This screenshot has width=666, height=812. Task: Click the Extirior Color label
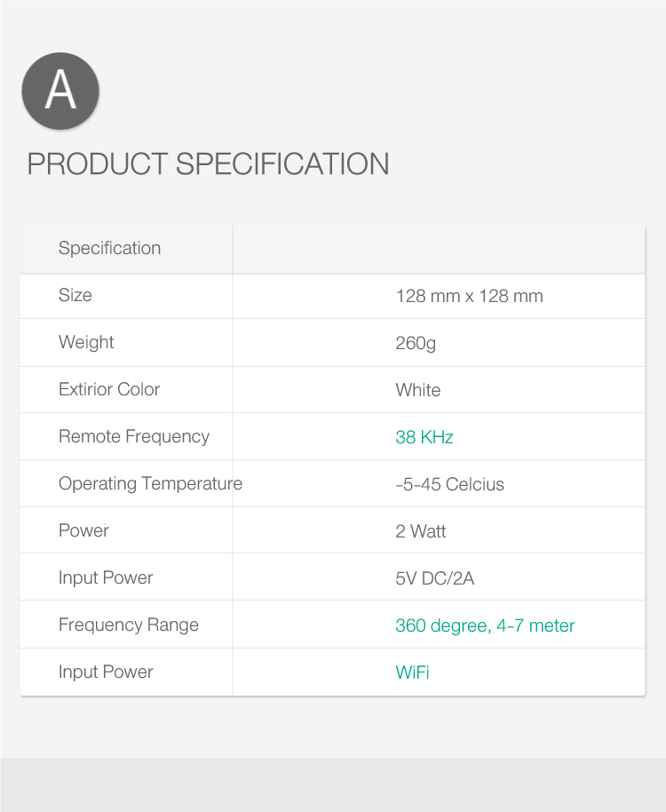point(109,389)
